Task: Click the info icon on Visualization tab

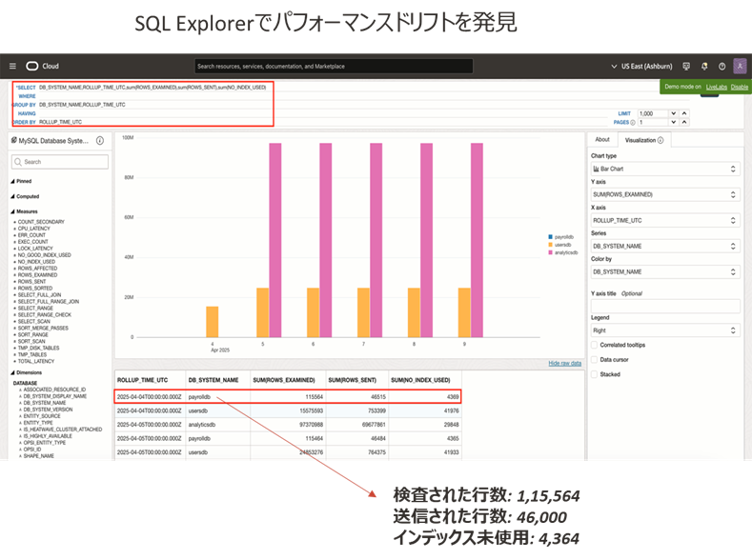Action: pos(661,140)
